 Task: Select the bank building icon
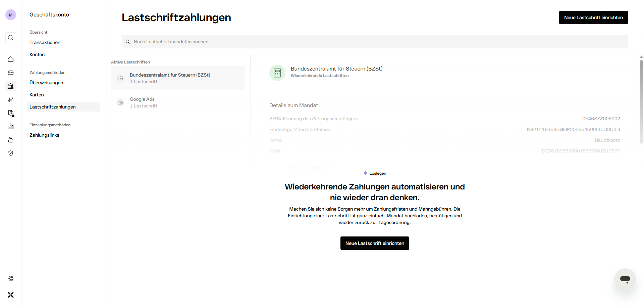click(x=11, y=86)
